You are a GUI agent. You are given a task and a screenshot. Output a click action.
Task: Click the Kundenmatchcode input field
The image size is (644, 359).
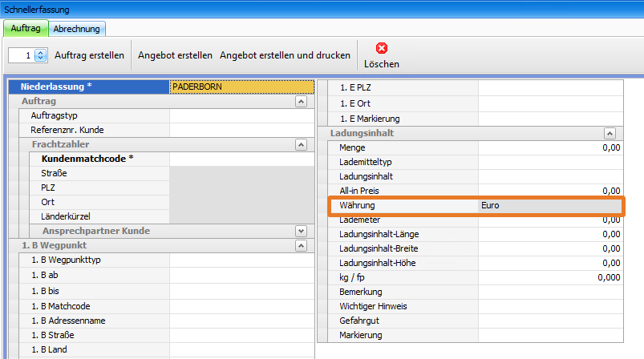tap(241, 159)
